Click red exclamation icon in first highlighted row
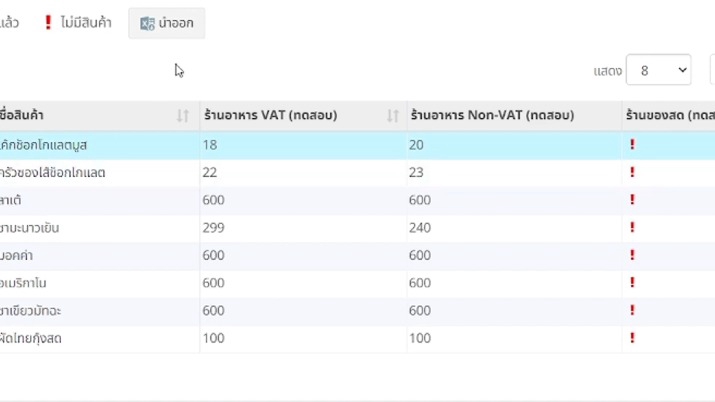This screenshot has width=715, height=402. 632,145
